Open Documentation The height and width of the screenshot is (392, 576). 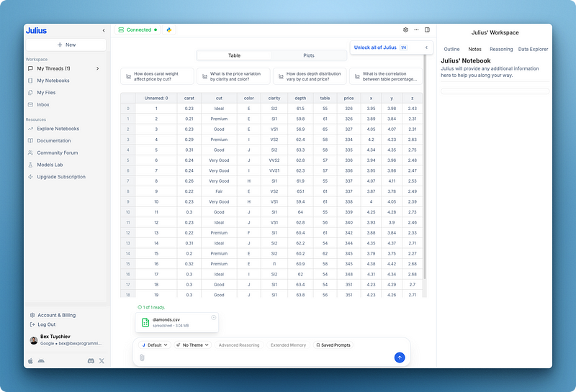(53, 140)
